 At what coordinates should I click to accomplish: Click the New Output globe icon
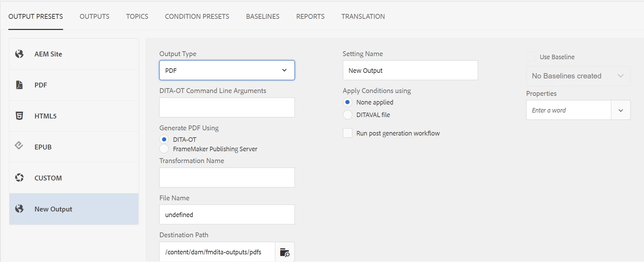click(x=20, y=209)
